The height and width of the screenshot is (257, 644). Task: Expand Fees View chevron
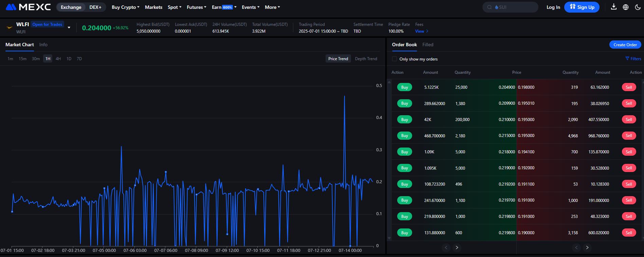427,31
